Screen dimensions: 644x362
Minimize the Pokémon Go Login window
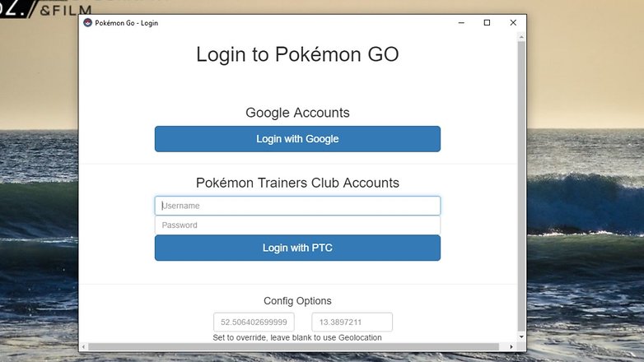pyautogui.click(x=461, y=22)
